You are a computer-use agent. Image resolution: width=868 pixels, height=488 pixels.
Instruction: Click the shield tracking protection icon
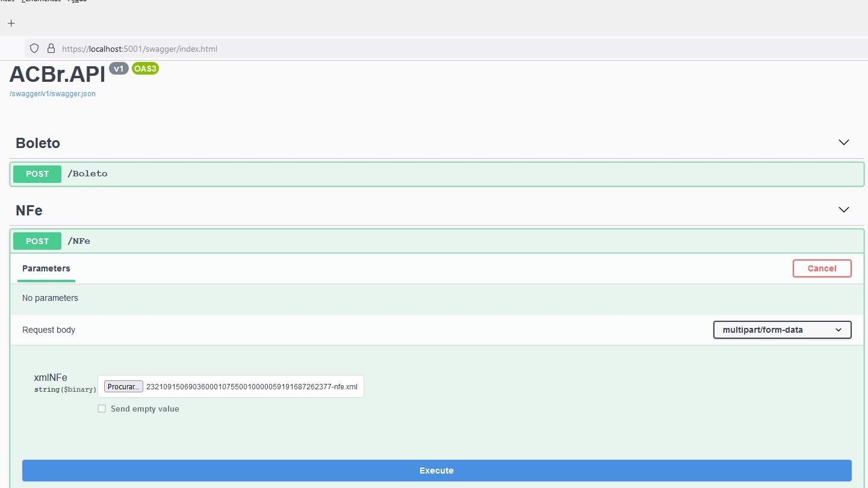34,48
